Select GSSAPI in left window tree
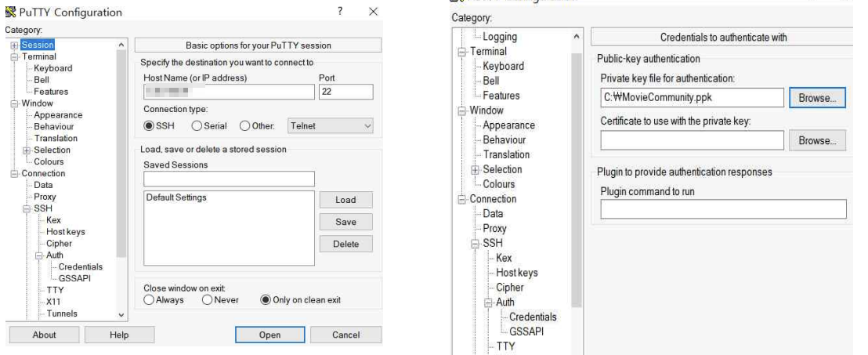868x355 pixels. pyautogui.click(x=74, y=278)
